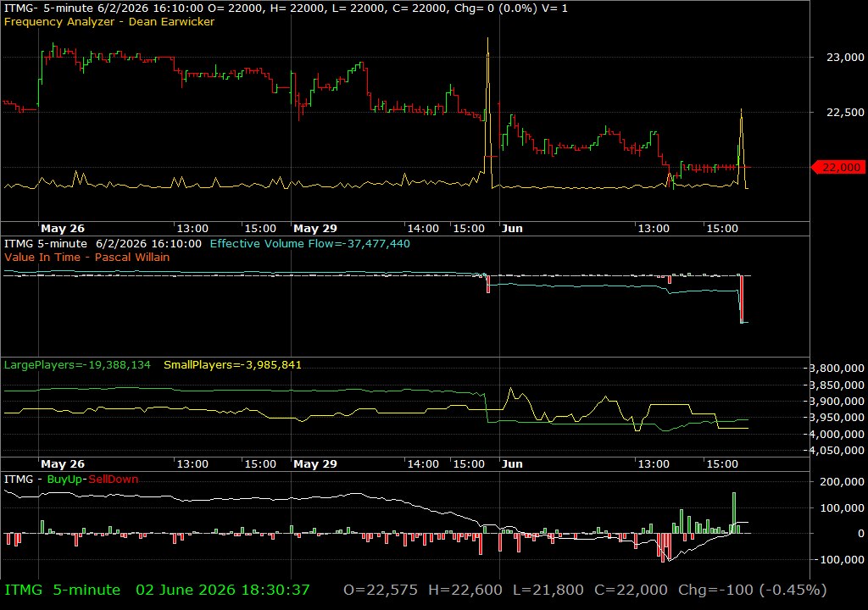
Task: Click the O=22,575 status value
Action: pyautogui.click(x=381, y=590)
